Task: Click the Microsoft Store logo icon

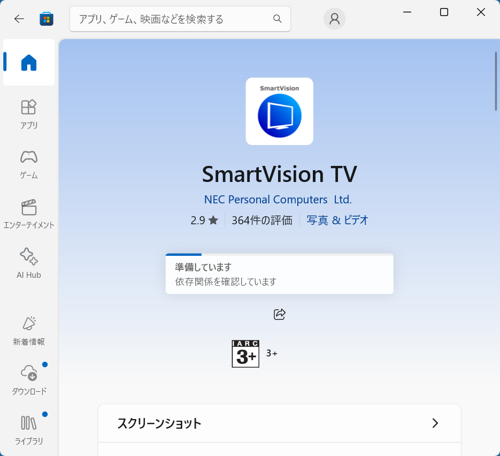Action: [46, 19]
